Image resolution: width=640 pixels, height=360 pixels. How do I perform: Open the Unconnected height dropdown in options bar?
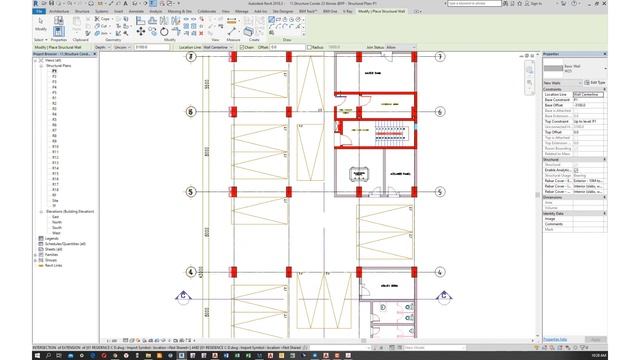(x=122, y=47)
